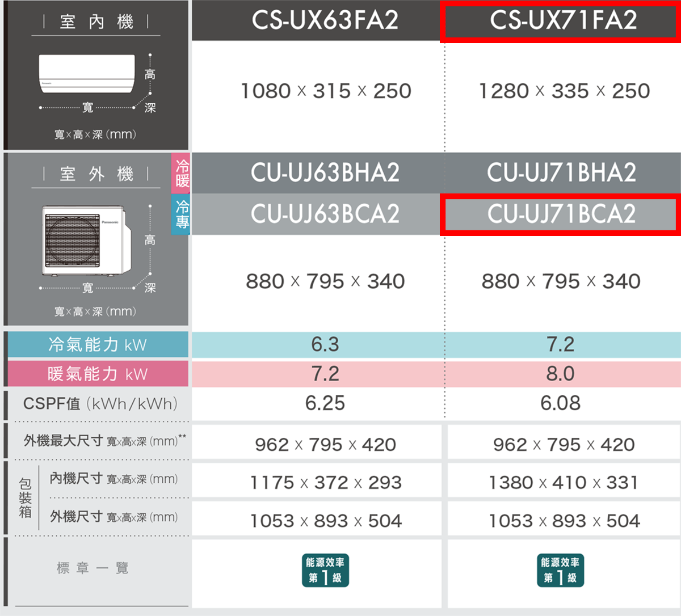Click 962 × 795 × 420 in CS-UX63FA2 column

click(326, 445)
